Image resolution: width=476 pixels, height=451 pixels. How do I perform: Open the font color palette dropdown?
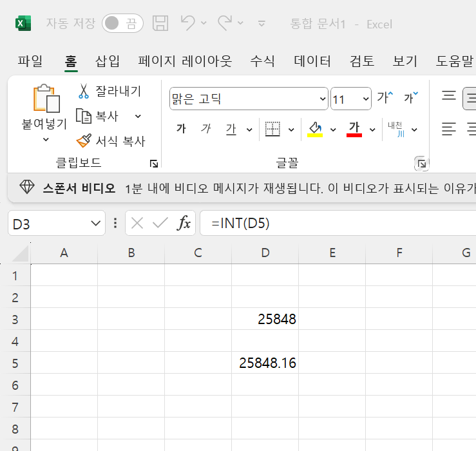[x=372, y=130]
